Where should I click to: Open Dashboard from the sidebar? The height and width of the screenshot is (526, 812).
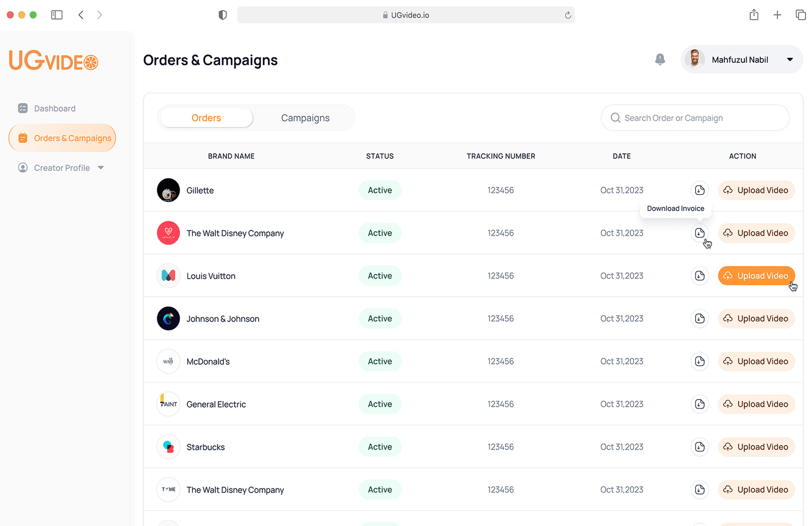pyautogui.click(x=54, y=109)
